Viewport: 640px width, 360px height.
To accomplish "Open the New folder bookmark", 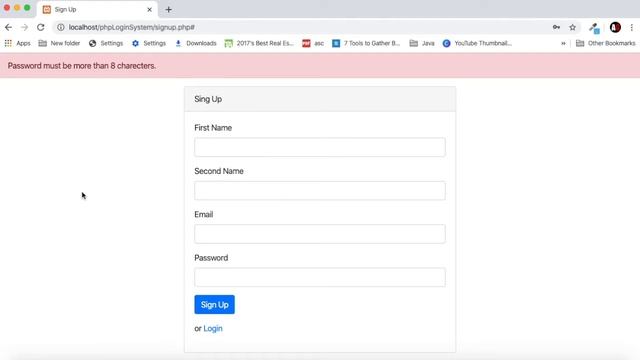I will [59, 43].
